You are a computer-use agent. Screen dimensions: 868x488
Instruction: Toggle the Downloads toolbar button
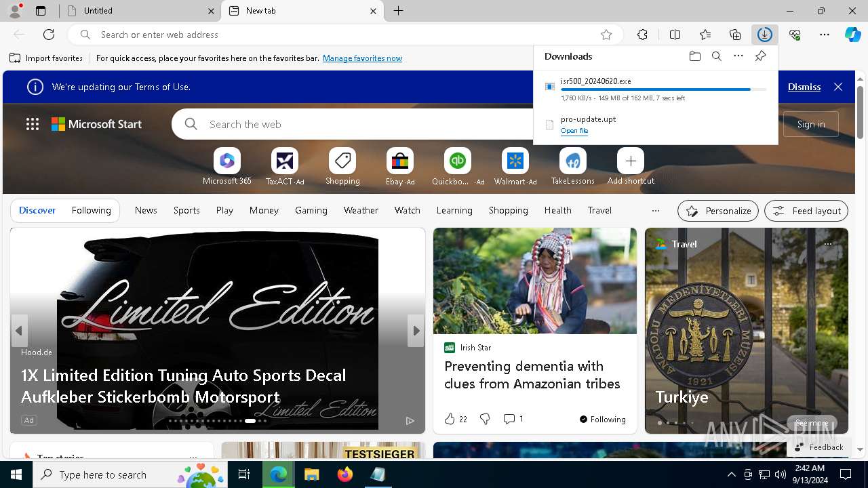pyautogui.click(x=764, y=35)
